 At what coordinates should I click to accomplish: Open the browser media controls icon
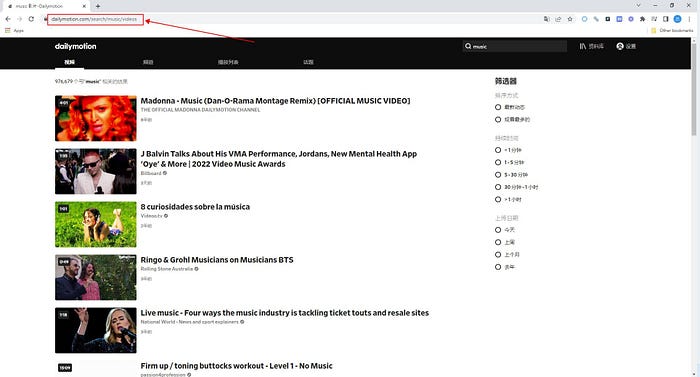tap(654, 19)
